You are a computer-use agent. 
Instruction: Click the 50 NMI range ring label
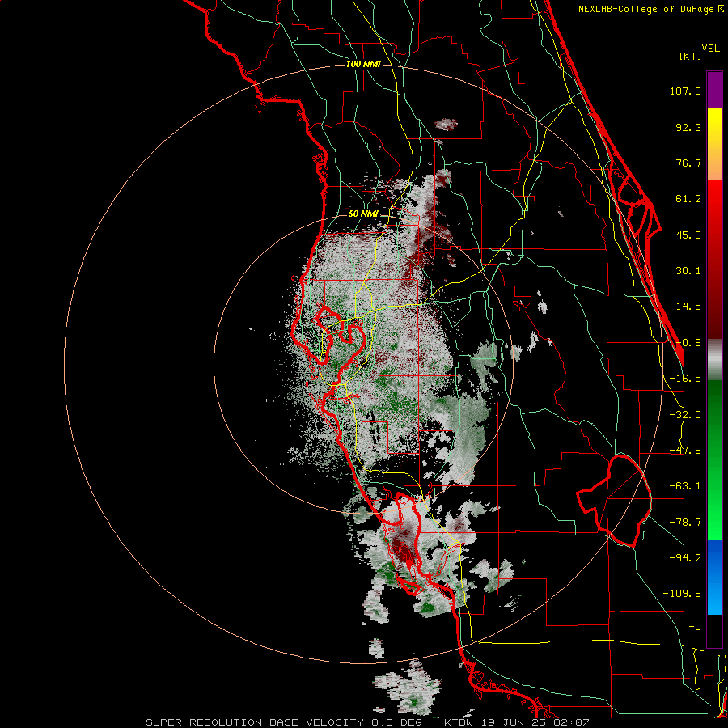[x=363, y=214]
